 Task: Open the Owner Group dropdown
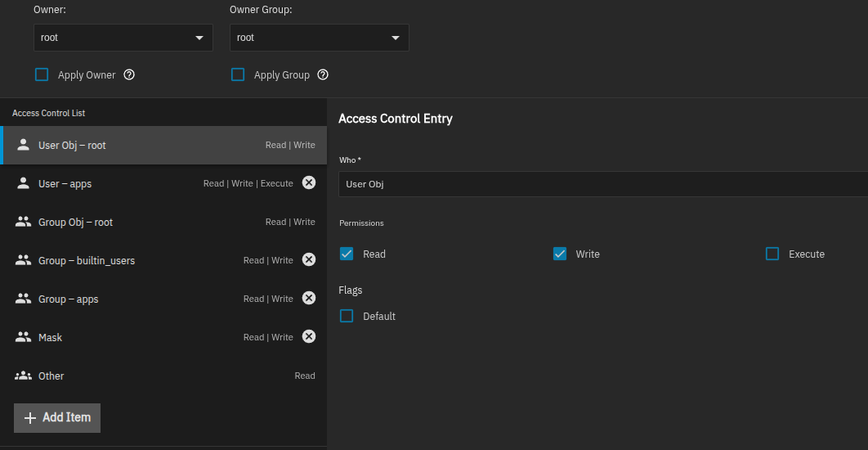(319, 38)
